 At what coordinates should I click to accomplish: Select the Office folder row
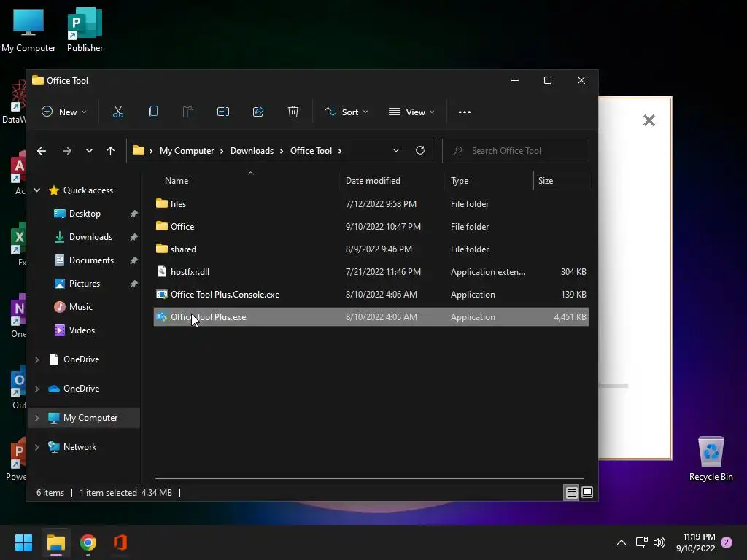(x=371, y=227)
